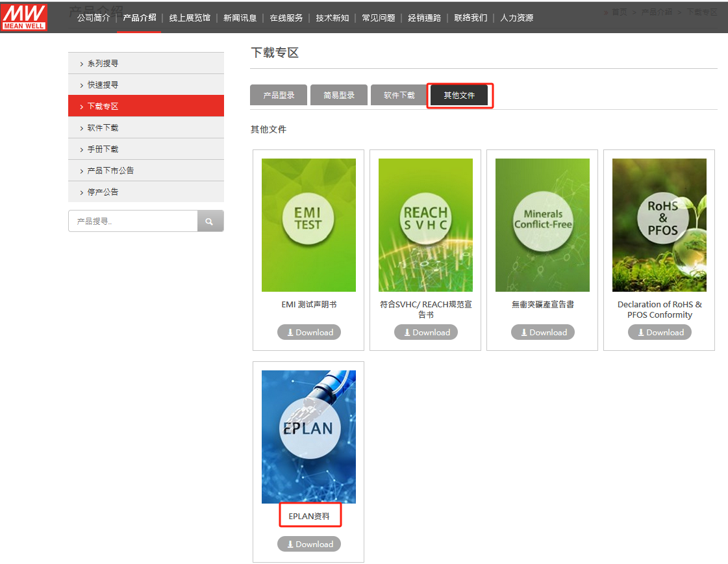This screenshot has width=728, height=564.
Task: Download the 無衝突礦產宣告書 file
Action: 542,333
